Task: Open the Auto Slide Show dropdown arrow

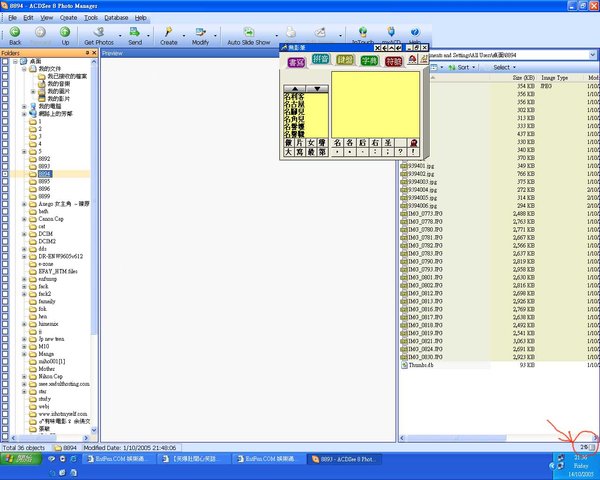Action: tap(276, 36)
